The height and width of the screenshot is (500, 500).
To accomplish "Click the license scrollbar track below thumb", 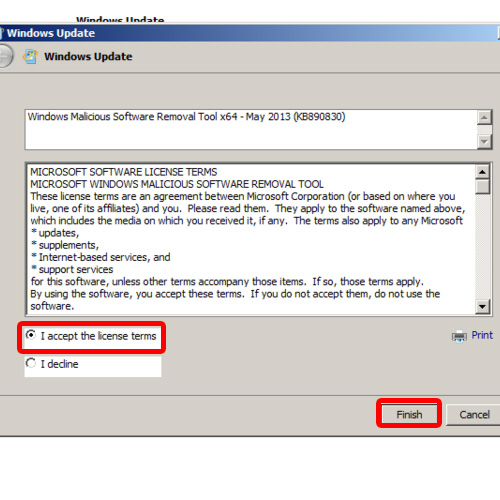I will [482, 247].
